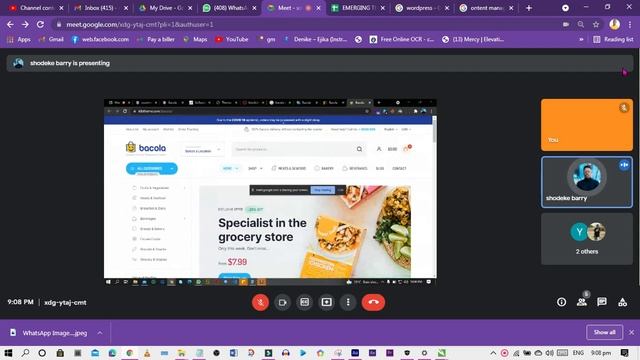The width and height of the screenshot is (640, 360).
Task: Open the Windows notification center
Action: click(624, 353)
